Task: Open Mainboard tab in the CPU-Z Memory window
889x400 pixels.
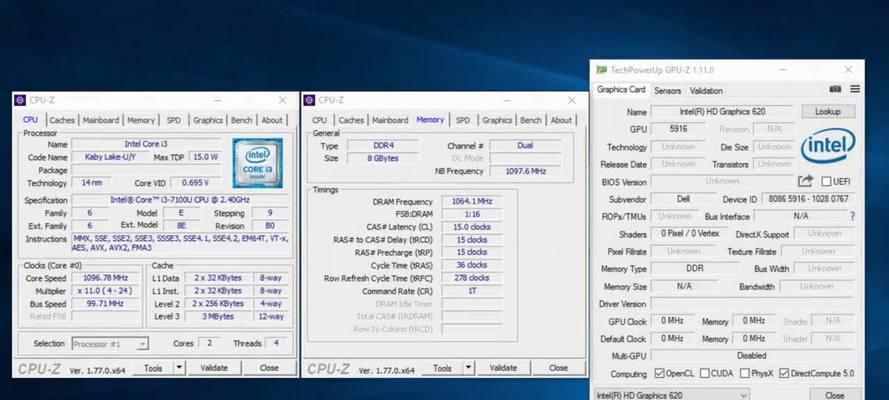Action: [390, 120]
